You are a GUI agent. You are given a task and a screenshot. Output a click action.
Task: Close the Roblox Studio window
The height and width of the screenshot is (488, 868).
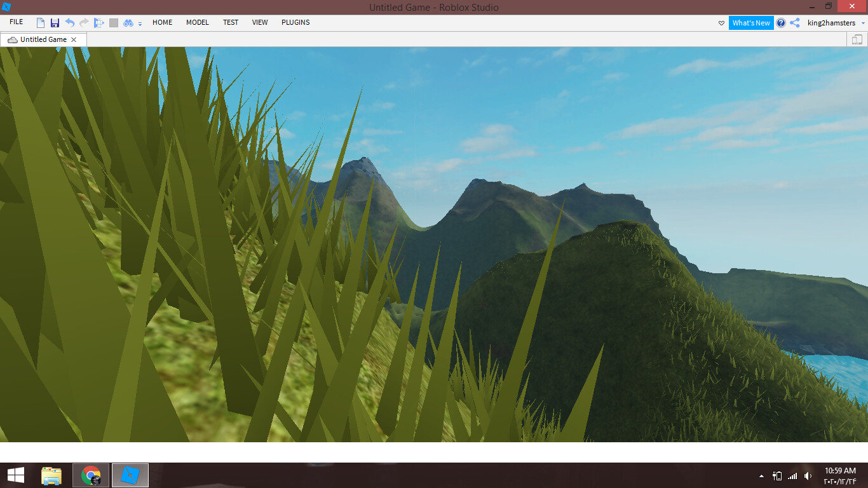(852, 6)
